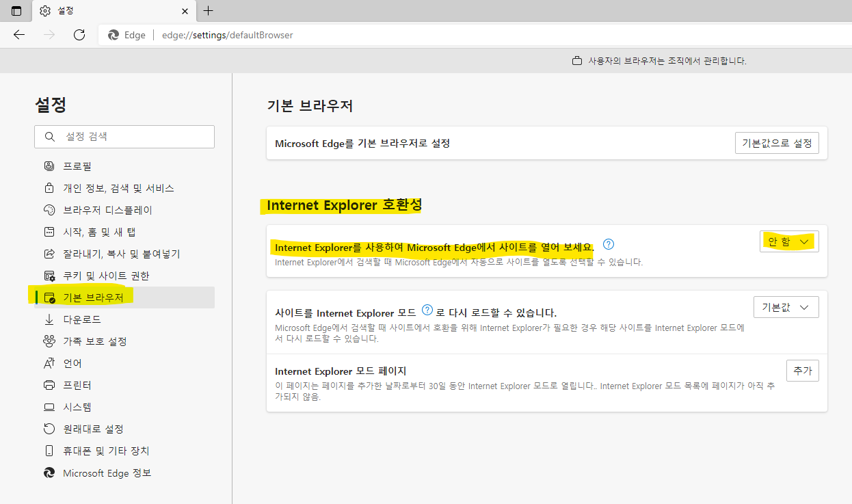Open a new tab with plus button
Viewport: 852px width, 504px height.
tap(209, 11)
